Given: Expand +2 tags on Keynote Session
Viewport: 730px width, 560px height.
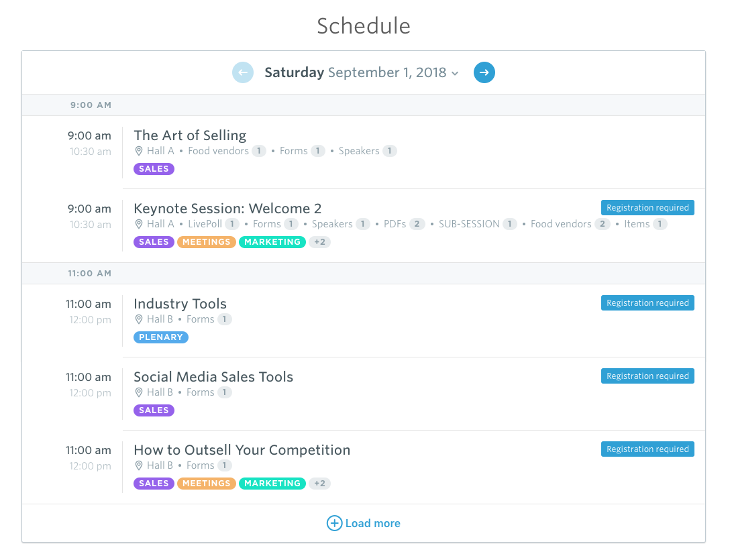Looking at the screenshot, I should (319, 242).
